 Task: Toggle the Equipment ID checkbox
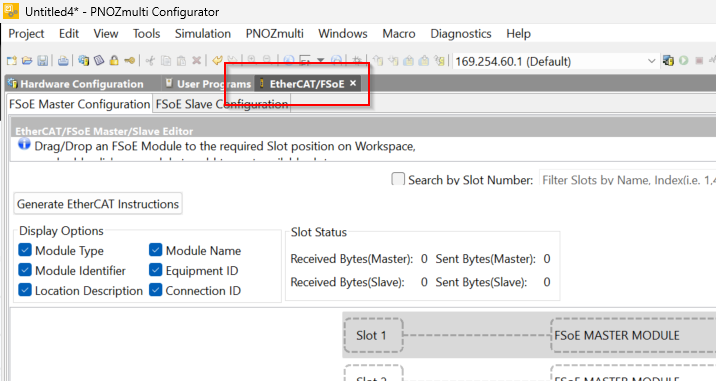155,270
